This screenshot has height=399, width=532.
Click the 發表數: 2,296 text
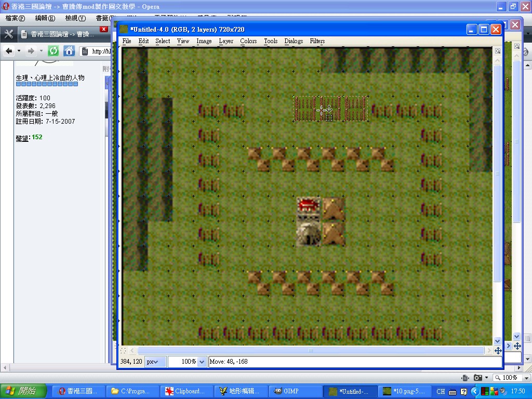tap(36, 106)
